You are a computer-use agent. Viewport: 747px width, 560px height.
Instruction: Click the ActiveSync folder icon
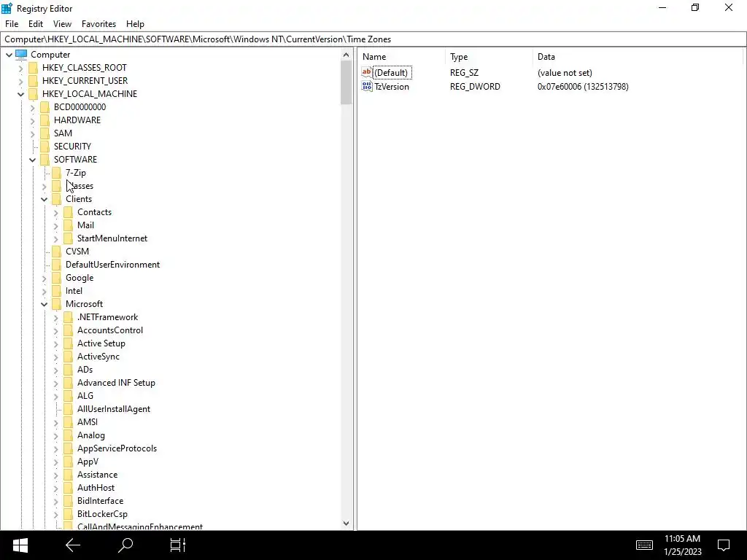point(69,356)
